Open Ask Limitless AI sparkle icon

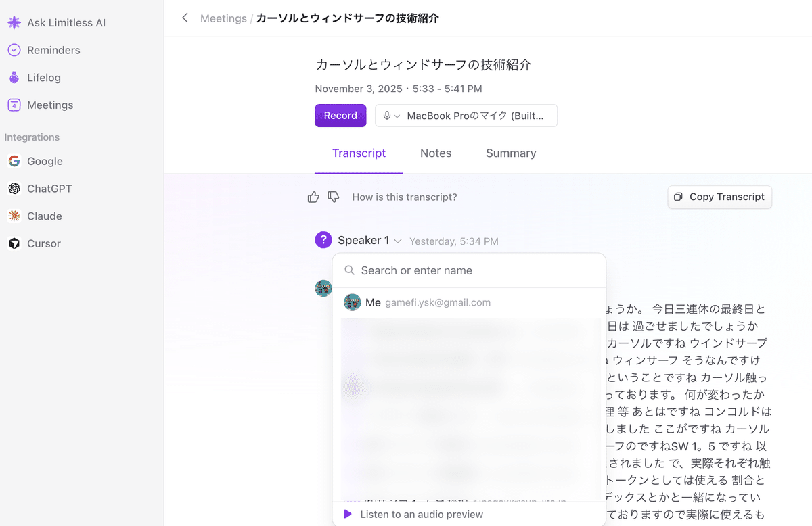pos(14,23)
